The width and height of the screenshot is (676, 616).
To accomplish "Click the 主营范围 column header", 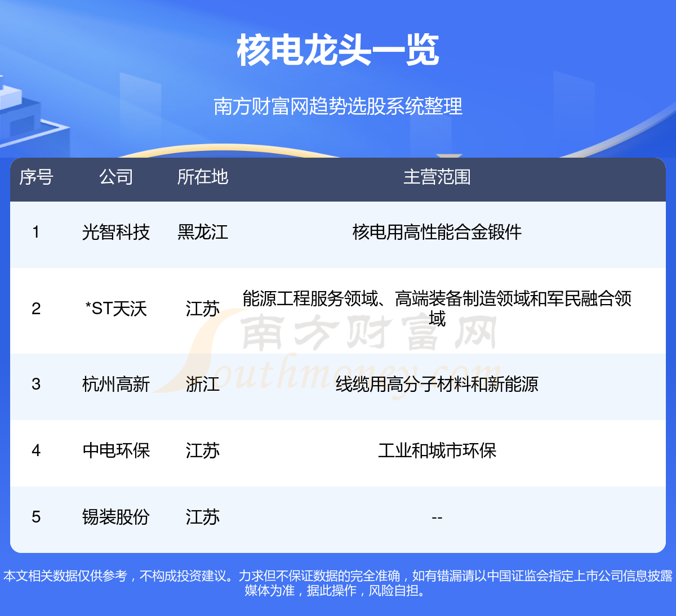I will click(x=437, y=177).
